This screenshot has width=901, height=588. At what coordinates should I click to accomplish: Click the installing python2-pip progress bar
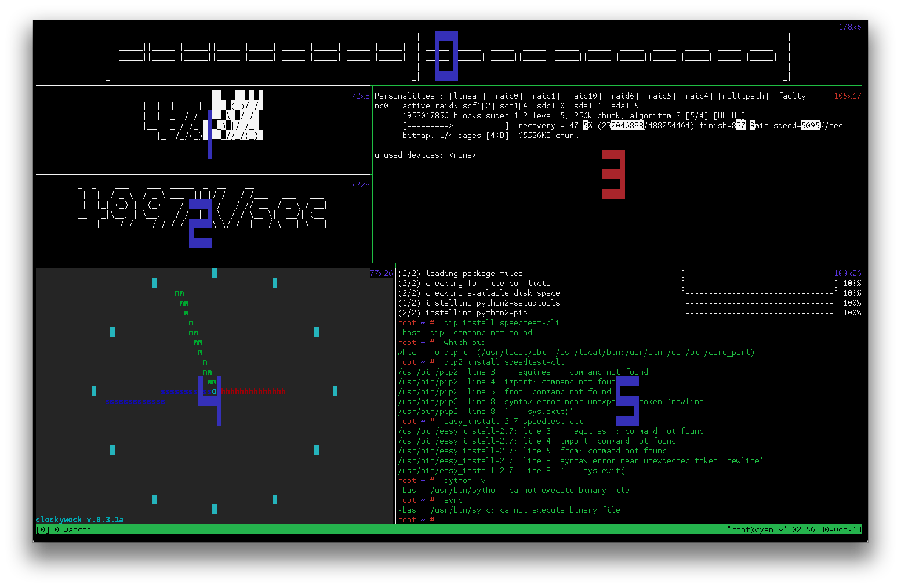(x=760, y=313)
